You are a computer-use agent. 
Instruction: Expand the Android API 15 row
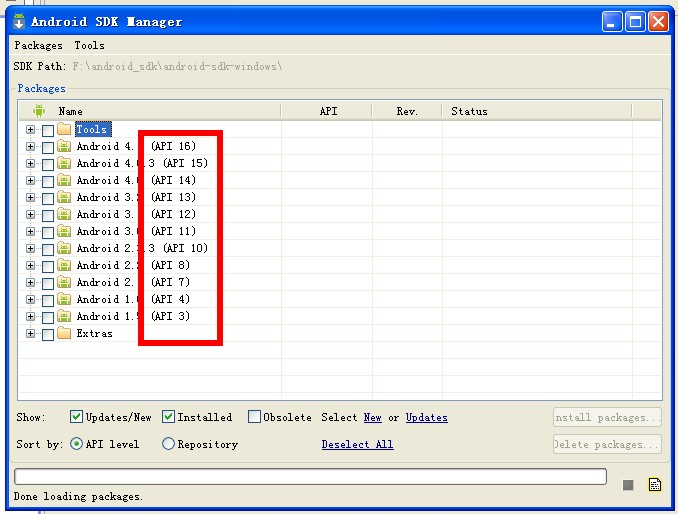[30, 163]
